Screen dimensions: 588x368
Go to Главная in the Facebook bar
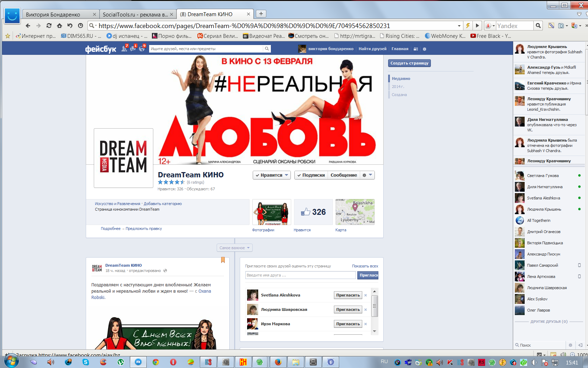click(x=400, y=49)
